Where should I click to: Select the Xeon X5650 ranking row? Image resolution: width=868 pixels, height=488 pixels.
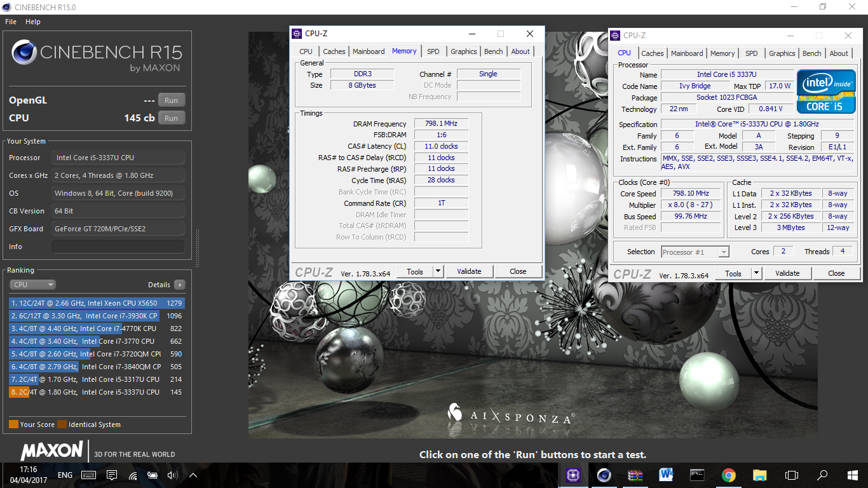point(97,303)
